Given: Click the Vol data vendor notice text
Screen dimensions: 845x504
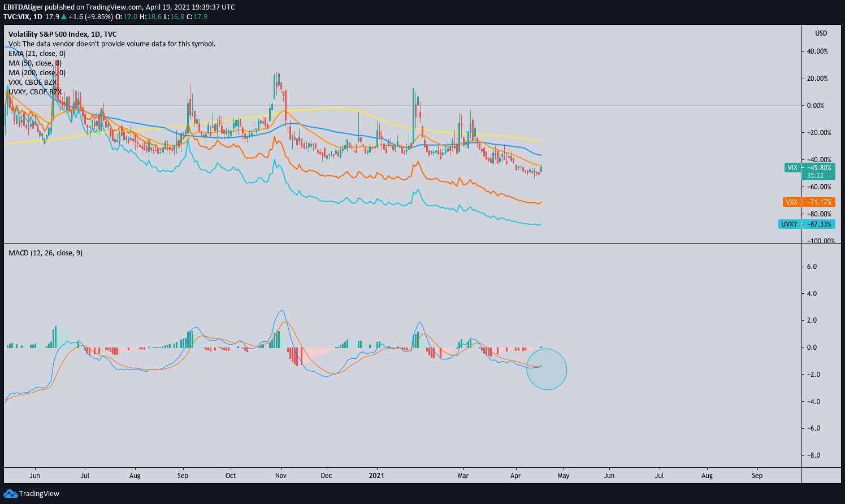Looking at the screenshot, I should tap(112, 44).
